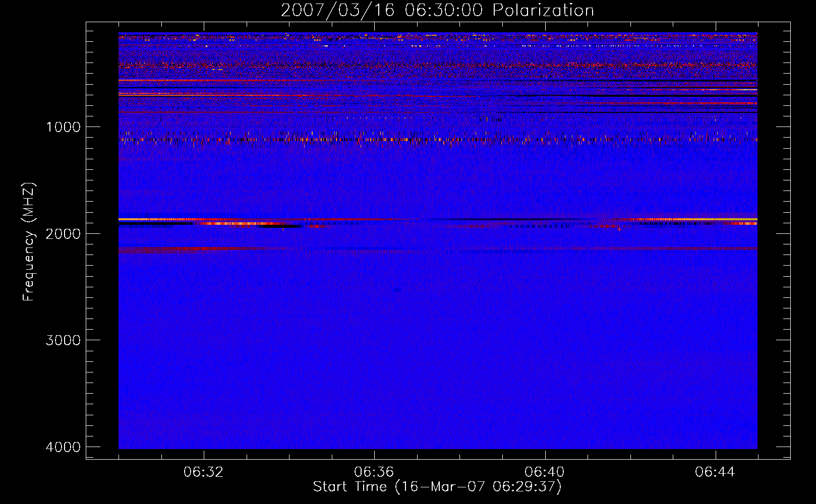Click the 06:40 time tick label
Screen dimensions: 816x504
click(545, 472)
